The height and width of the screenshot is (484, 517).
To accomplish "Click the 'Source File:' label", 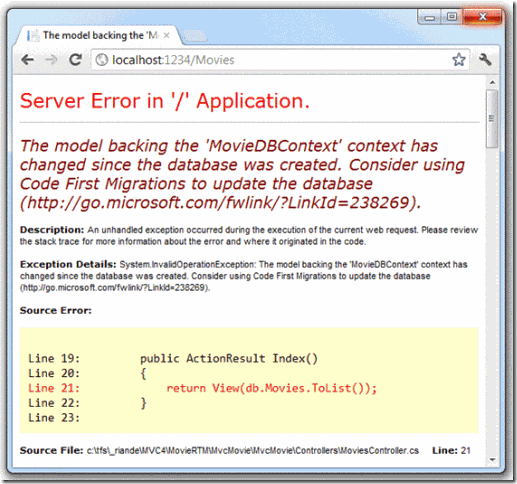I will pyautogui.click(x=52, y=451).
